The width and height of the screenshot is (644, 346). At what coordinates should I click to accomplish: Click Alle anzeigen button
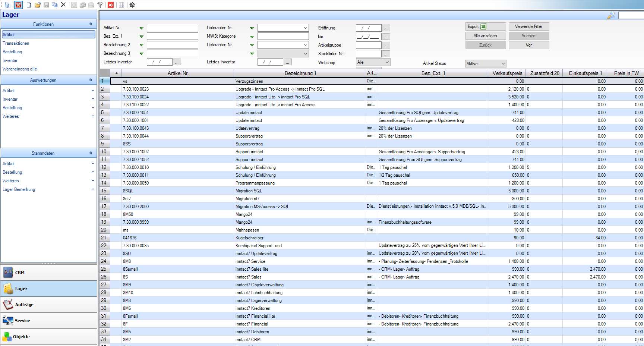486,36
